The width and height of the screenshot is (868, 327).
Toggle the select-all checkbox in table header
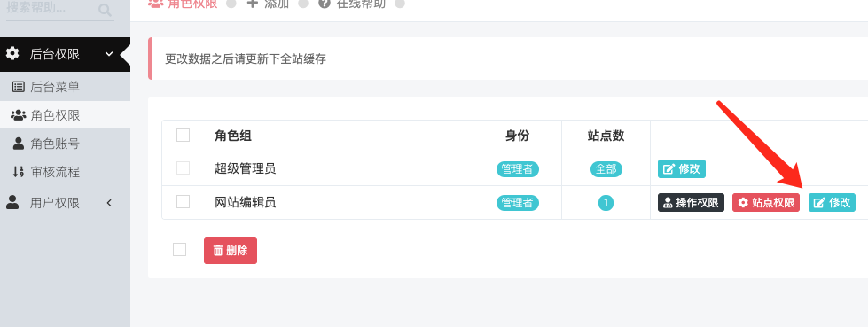coord(184,135)
